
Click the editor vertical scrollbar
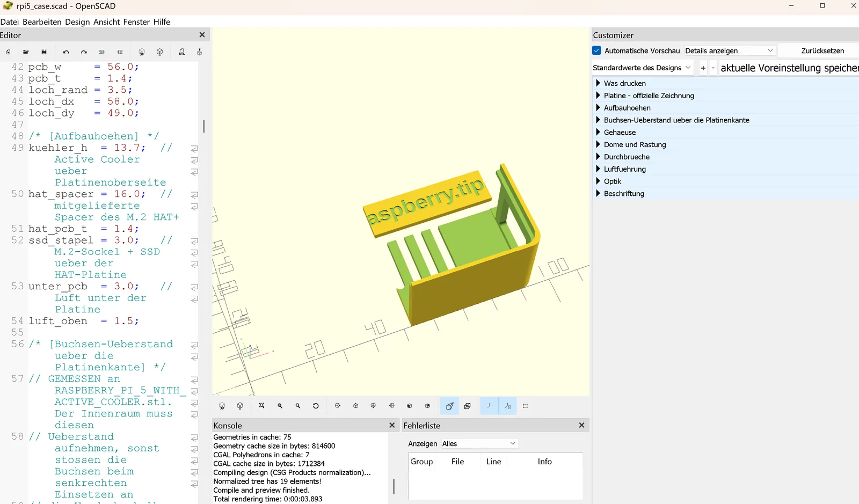(203, 126)
